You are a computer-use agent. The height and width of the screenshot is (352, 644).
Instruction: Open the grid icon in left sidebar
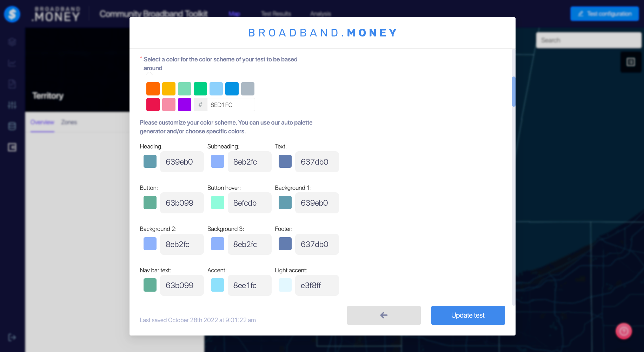12,105
